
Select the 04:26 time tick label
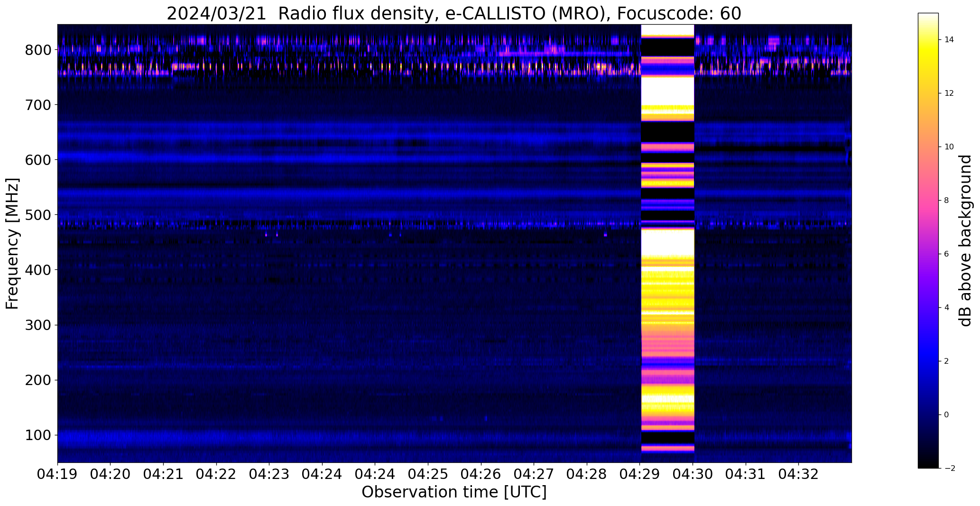click(481, 474)
